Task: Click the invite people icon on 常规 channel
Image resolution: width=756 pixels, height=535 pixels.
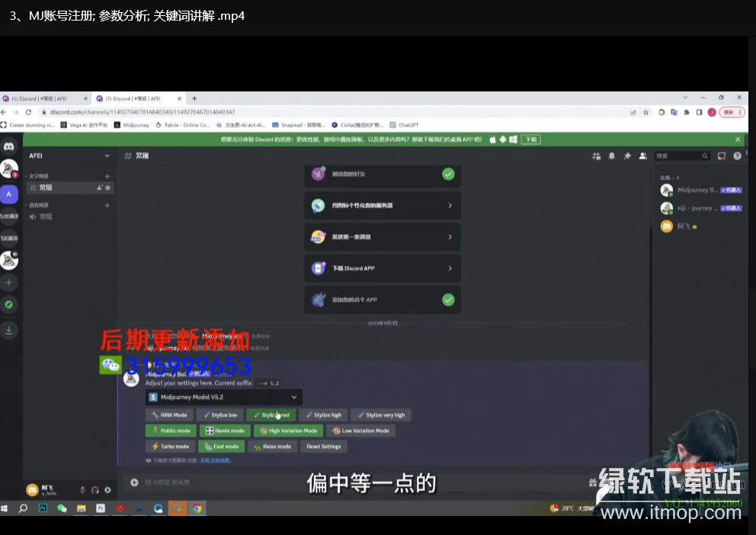Action: coord(100,187)
